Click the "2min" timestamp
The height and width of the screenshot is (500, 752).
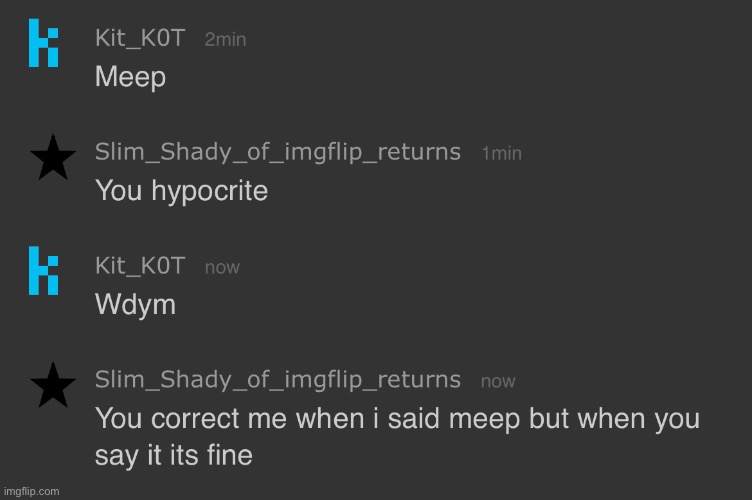pyautogui.click(x=225, y=40)
